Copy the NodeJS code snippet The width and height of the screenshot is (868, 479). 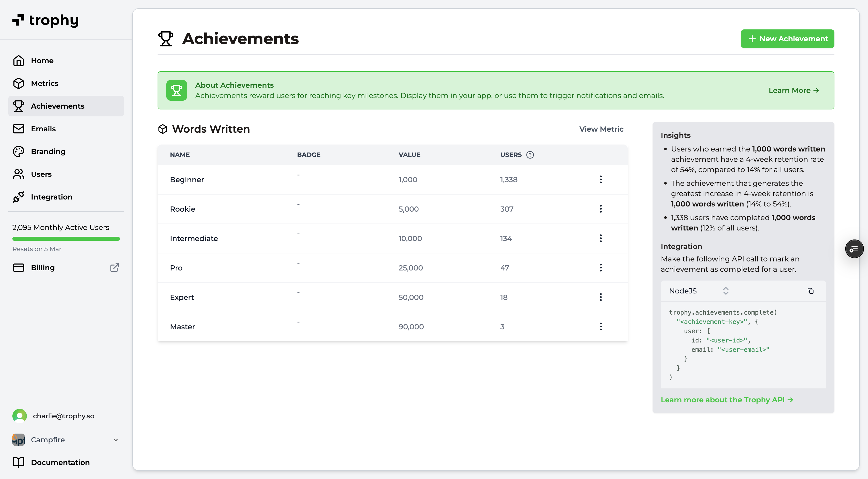click(x=811, y=291)
